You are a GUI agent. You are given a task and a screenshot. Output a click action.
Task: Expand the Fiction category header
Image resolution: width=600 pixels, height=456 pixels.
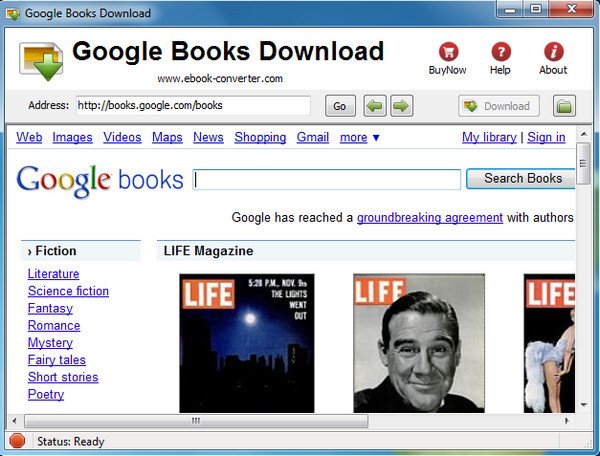pyautogui.click(x=81, y=251)
